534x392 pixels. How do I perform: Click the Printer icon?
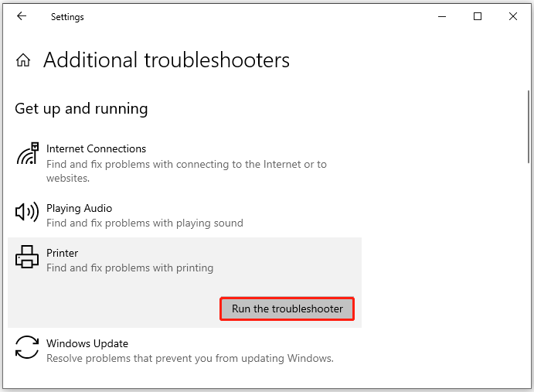(27, 257)
